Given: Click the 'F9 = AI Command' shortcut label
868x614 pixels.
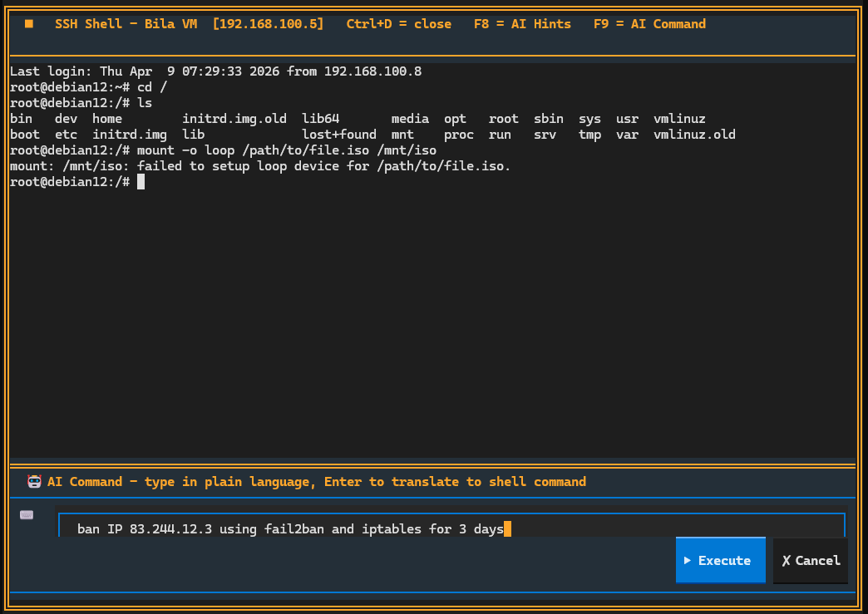Looking at the screenshot, I should pyautogui.click(x=649, y=24).
